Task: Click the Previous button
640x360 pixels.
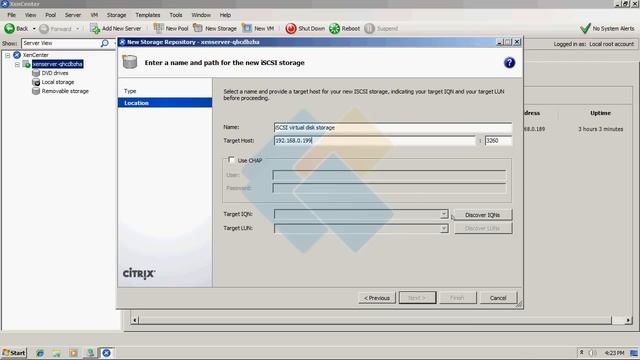Action: pos(377,298)
